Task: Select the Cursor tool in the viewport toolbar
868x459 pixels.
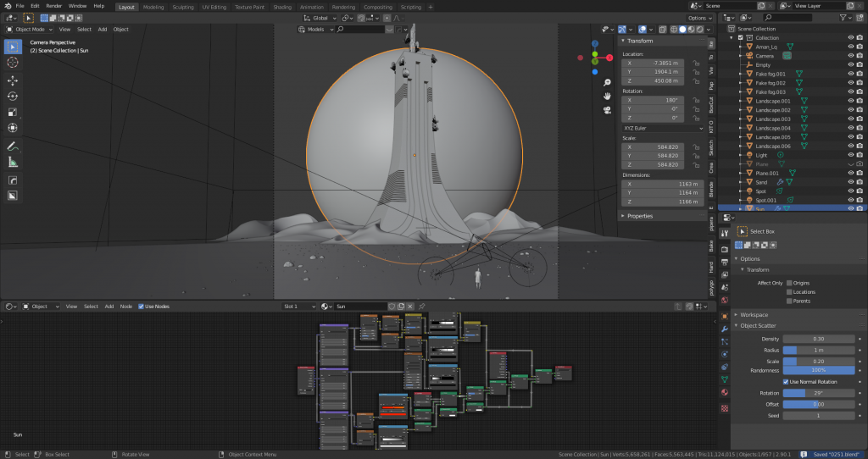Action: [13, 63]
